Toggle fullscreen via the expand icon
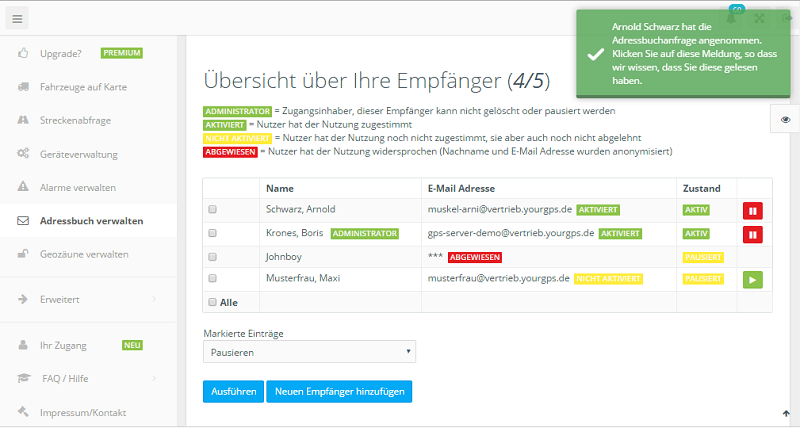800x428 pixels. [759, 18]
